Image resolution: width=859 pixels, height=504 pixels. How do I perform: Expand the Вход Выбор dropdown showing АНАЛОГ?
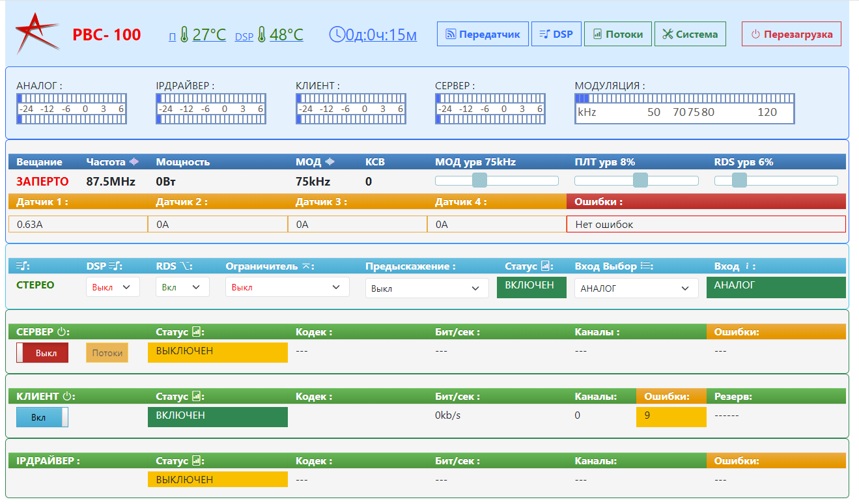tap(636, 288)
